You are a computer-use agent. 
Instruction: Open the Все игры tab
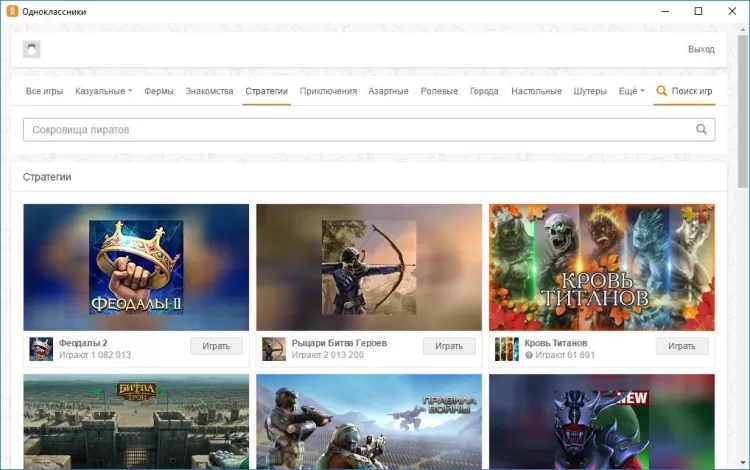(x=44, y=91)
